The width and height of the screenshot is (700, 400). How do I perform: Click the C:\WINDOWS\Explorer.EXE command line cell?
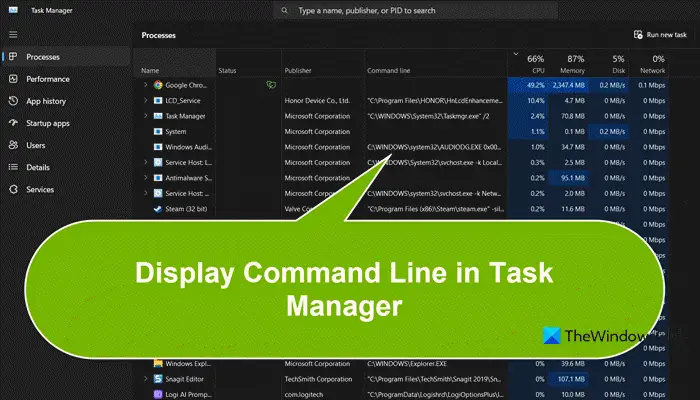coord(436,363)
